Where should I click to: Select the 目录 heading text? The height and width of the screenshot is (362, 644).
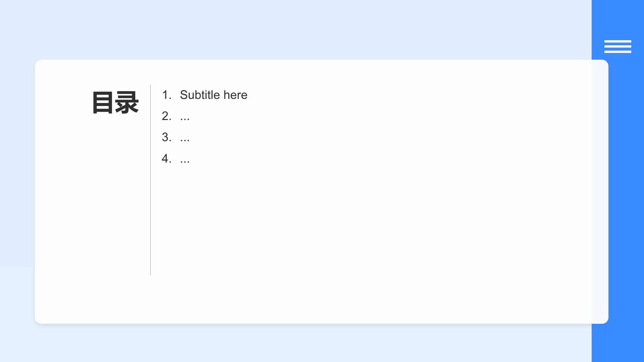[115, 103]
